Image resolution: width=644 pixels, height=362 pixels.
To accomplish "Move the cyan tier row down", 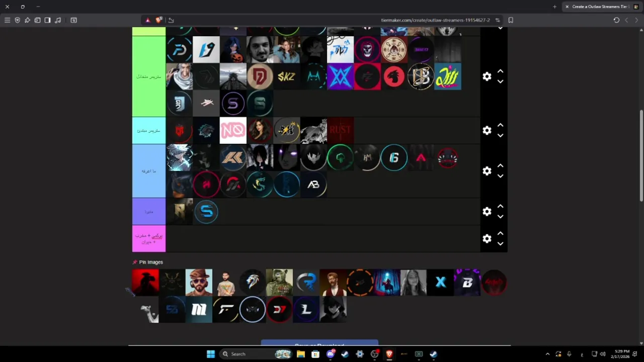I will [500, 135].
